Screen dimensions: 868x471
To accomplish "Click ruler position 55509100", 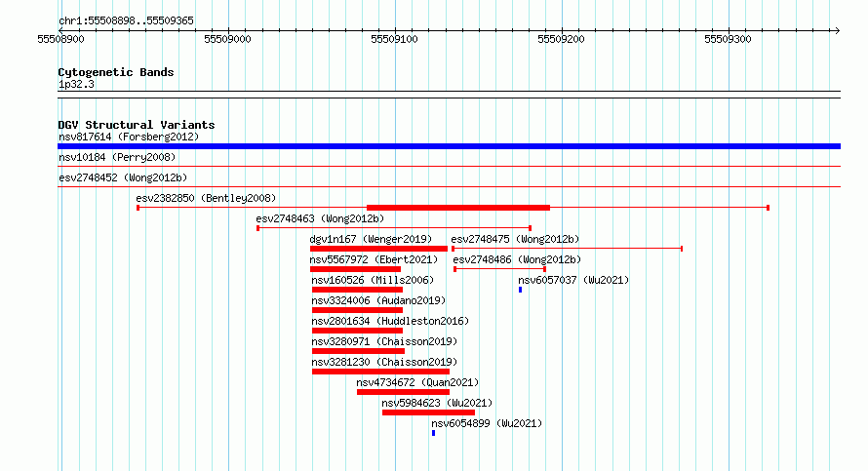I will point(394,39).
